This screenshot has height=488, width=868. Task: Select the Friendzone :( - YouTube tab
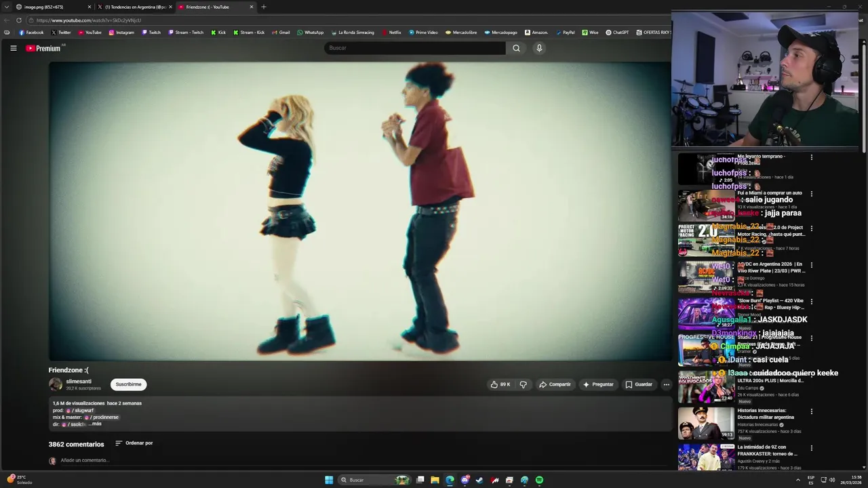click(x=215, y=7)
